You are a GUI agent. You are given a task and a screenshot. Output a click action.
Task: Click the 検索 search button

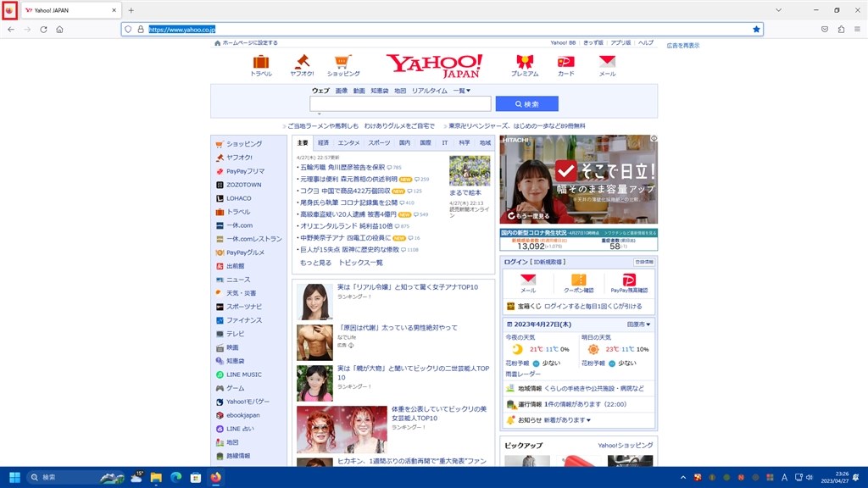pos(526,103)
